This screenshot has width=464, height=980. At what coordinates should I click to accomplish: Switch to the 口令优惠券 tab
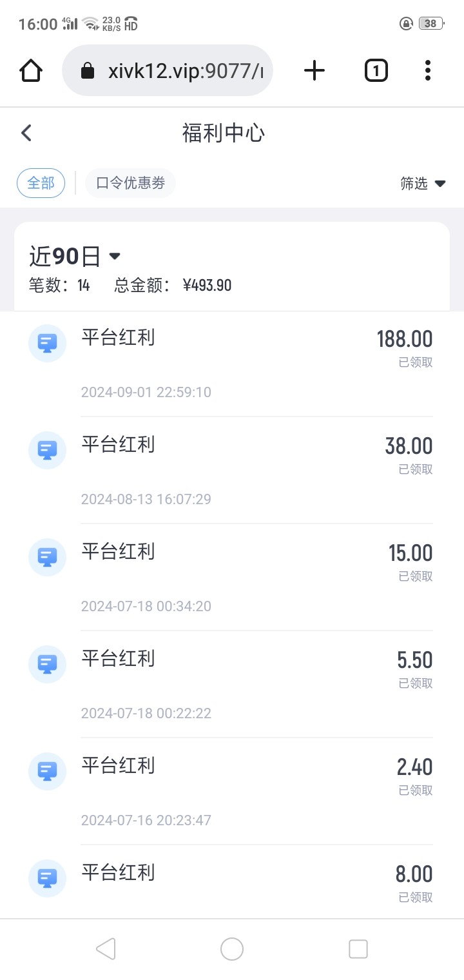coord(130,183)
